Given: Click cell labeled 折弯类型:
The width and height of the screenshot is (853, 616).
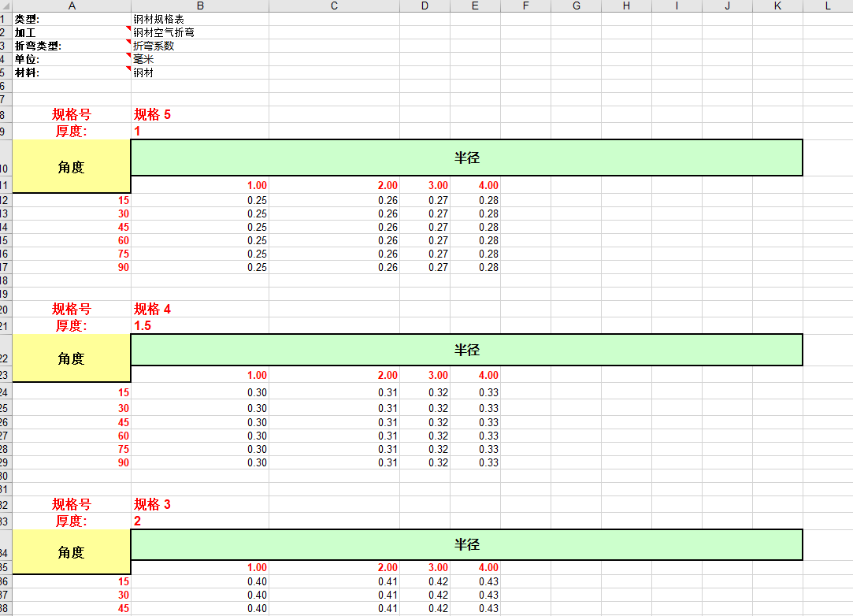Looking at the screenshot, I should (72, 46).
